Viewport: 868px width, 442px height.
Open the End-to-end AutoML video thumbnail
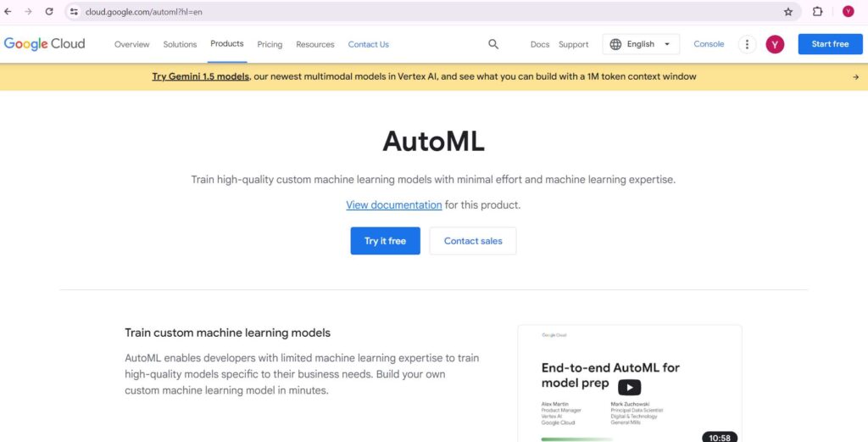click(x=630, y=383)
